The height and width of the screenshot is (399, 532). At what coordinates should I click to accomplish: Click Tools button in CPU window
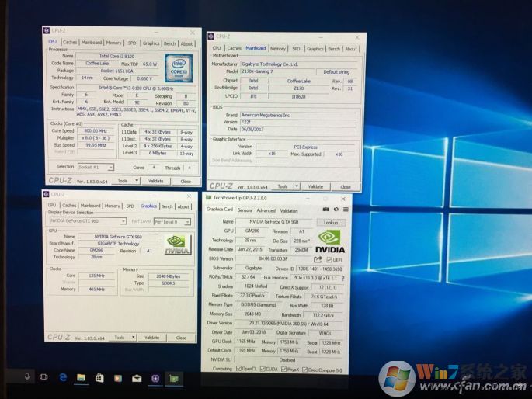point(123,181)
